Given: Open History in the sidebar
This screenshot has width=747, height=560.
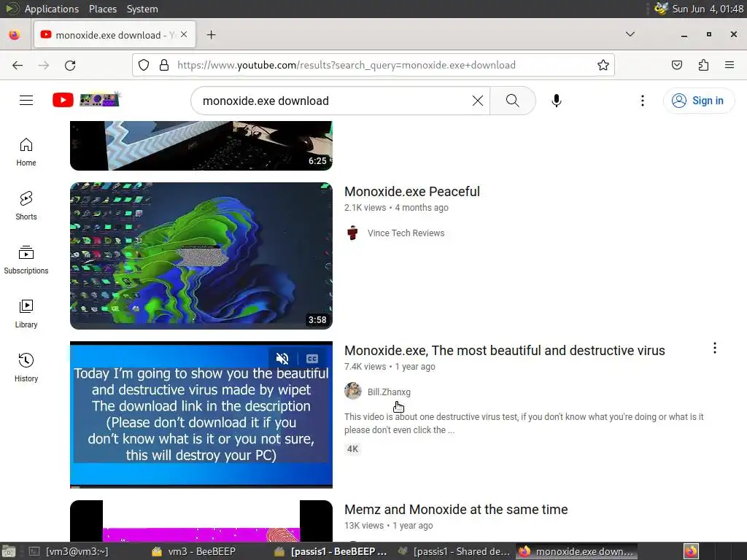Looking at the screenshot, I should pyautogui.click(x=26, y=367).
